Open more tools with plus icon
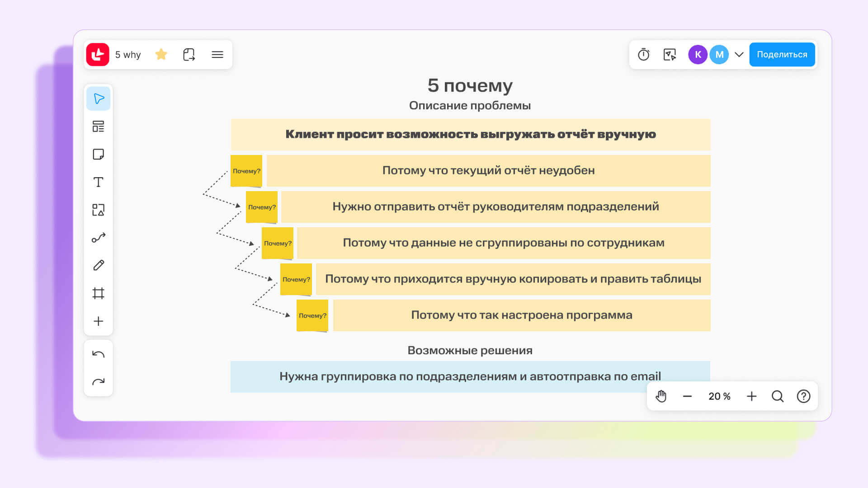The width and height of the screenshot is (868, 488). (99, 321)
